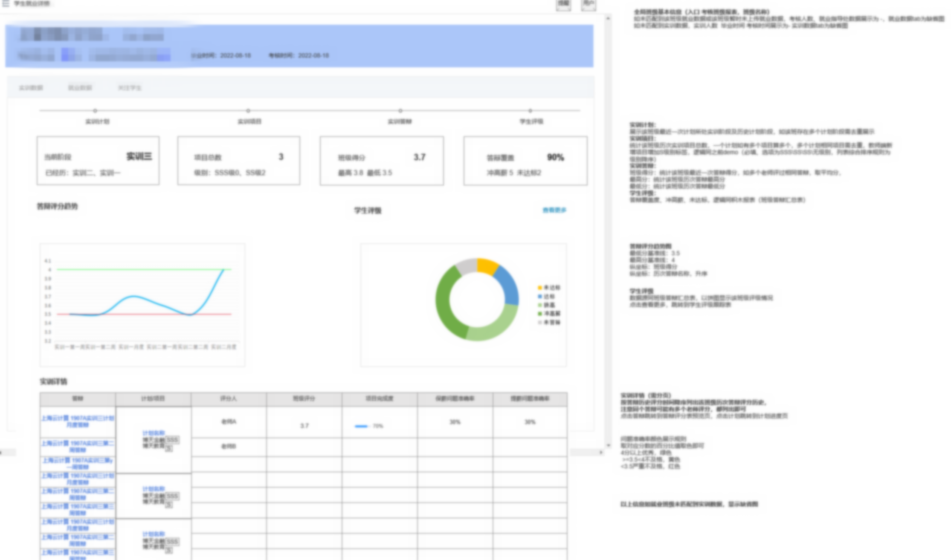Viewport: 951px width, 560px height.
Task: Click the 答辩 column header
Action: coord(78,399)
